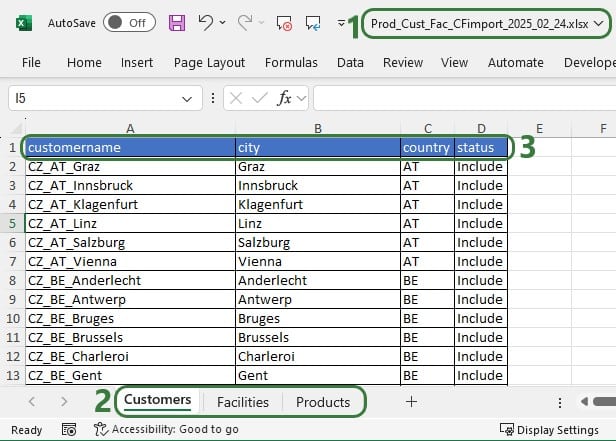Open the Formulas tab
The image size is (616, 441).
pos(291,62)
